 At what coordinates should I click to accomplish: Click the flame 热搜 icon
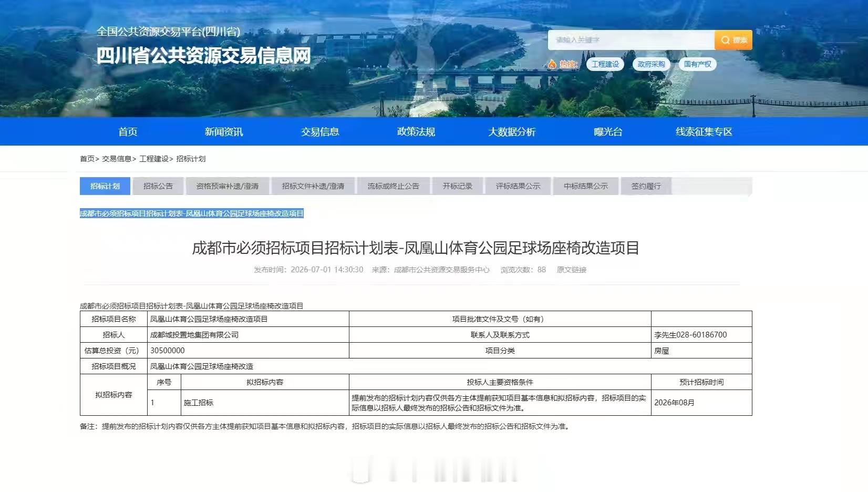pyautogui.click(x=552, y=64)
